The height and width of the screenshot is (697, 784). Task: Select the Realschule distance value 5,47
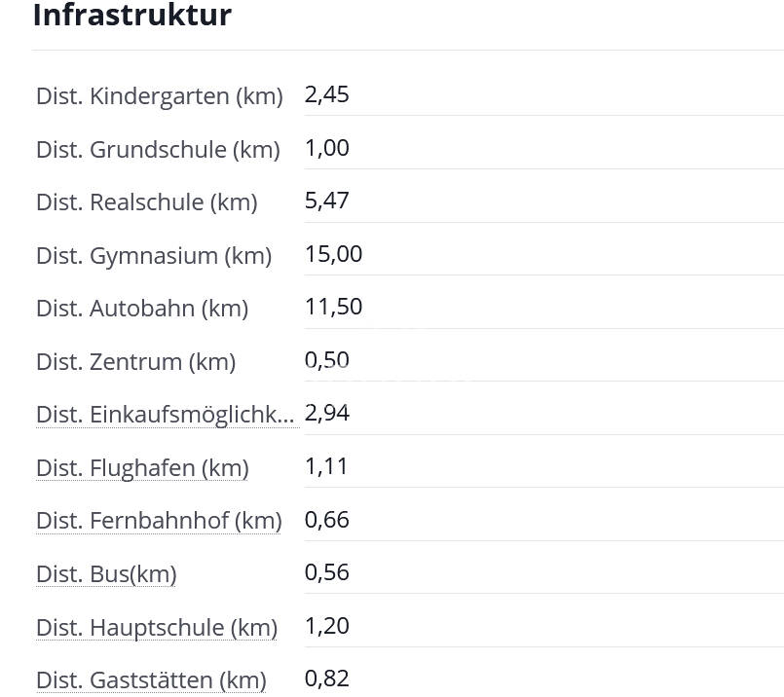point(326,201)
